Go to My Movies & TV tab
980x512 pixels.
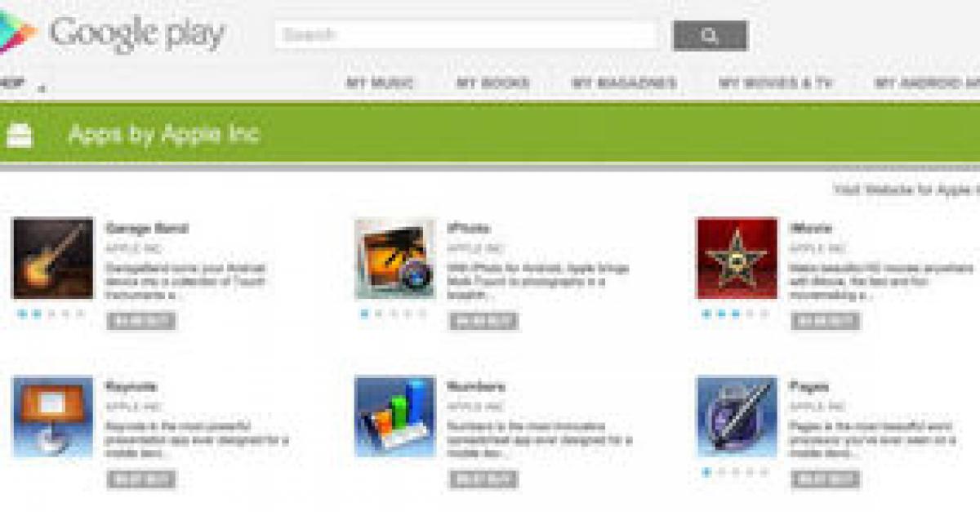[776, 83]
